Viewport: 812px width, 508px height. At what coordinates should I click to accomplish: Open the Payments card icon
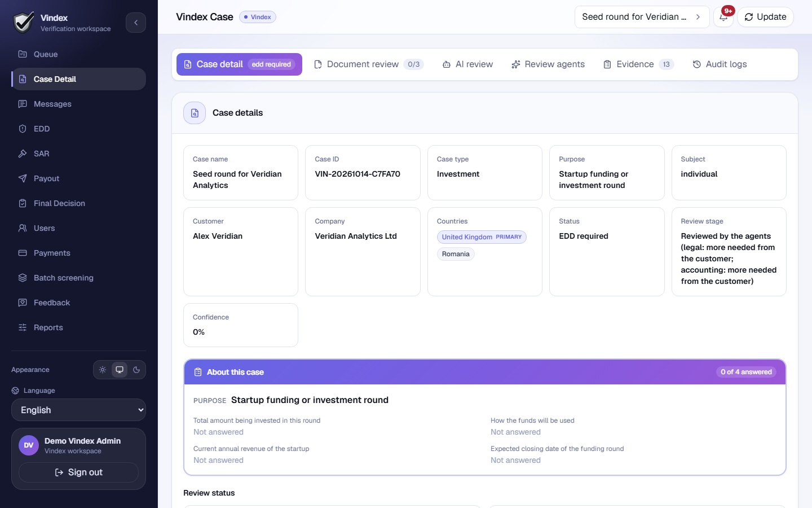23,253
